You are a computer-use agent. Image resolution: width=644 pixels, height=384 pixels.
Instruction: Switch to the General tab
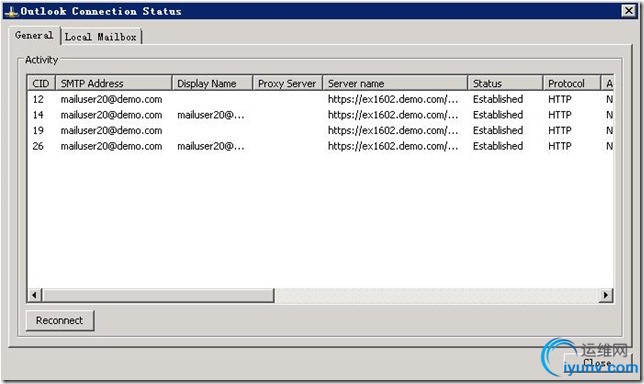pyautogui.click(x=34, y=35)
